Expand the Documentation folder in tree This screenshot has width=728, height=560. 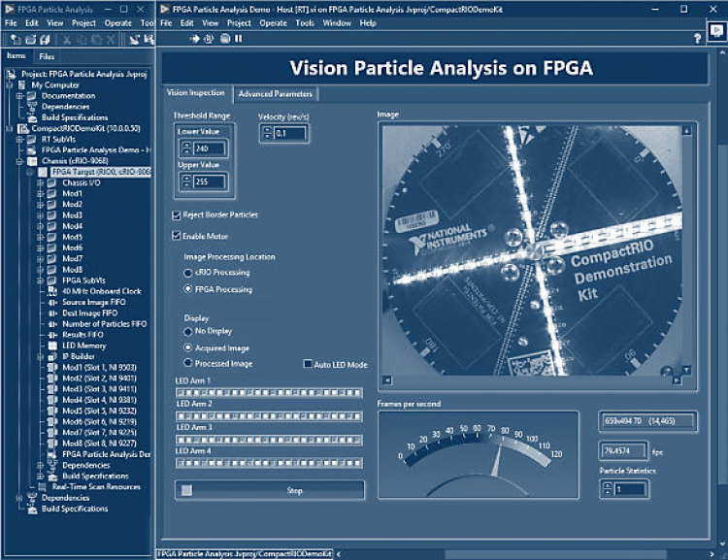pyautogui.click(x=19, y=96)
